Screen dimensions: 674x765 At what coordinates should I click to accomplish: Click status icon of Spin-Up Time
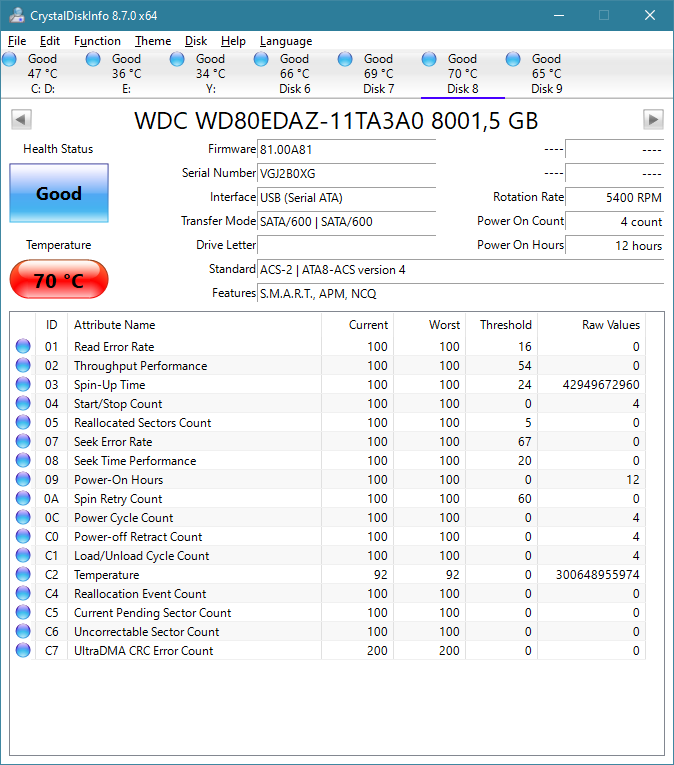coord(23,384)
